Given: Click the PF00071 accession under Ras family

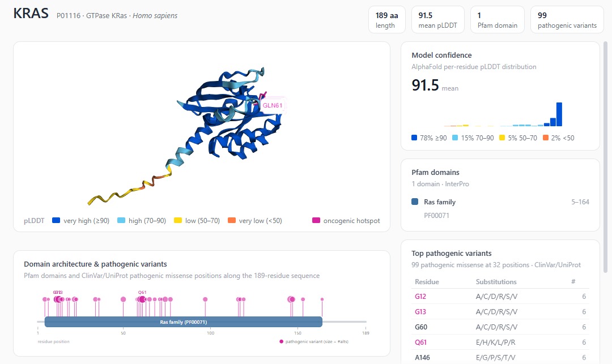Looking at the screenshot, I should click(x=436, y=215).
